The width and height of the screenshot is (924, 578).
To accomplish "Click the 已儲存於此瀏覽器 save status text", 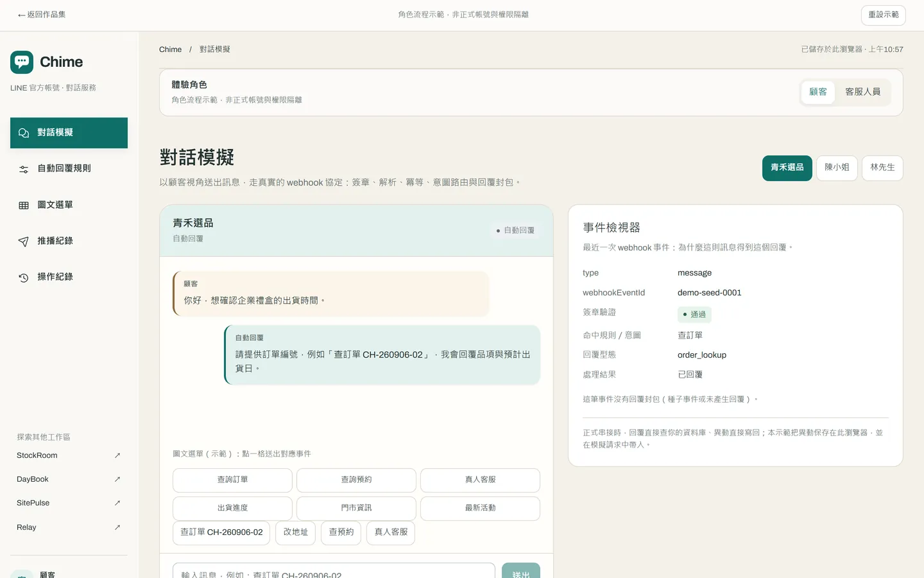I will click(x=852, y=49).
